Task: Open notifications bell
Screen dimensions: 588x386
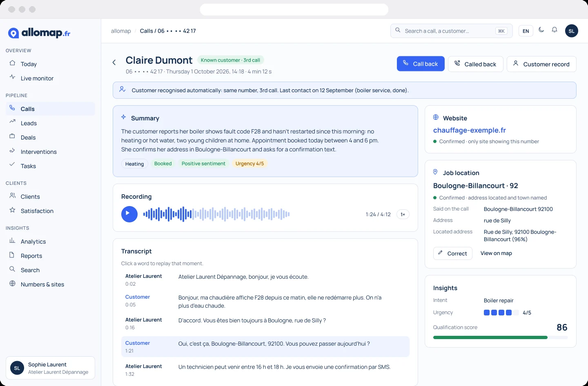Action: (555, 30)
